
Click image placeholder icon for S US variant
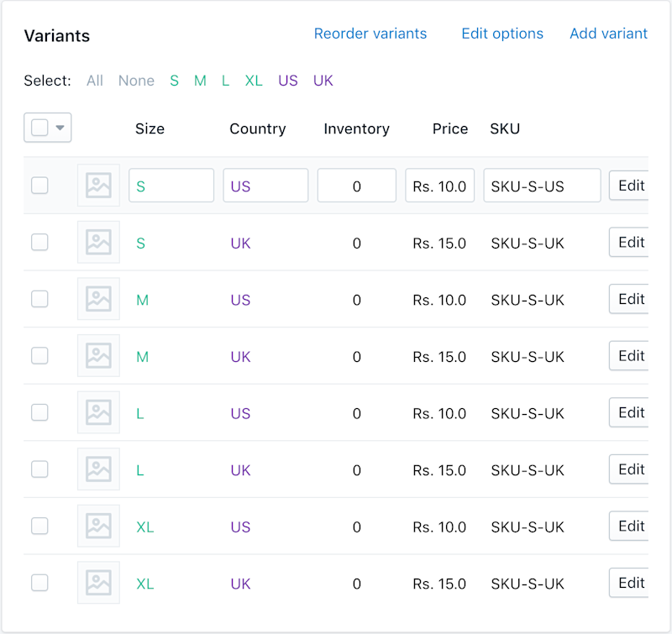pos(98,186)
